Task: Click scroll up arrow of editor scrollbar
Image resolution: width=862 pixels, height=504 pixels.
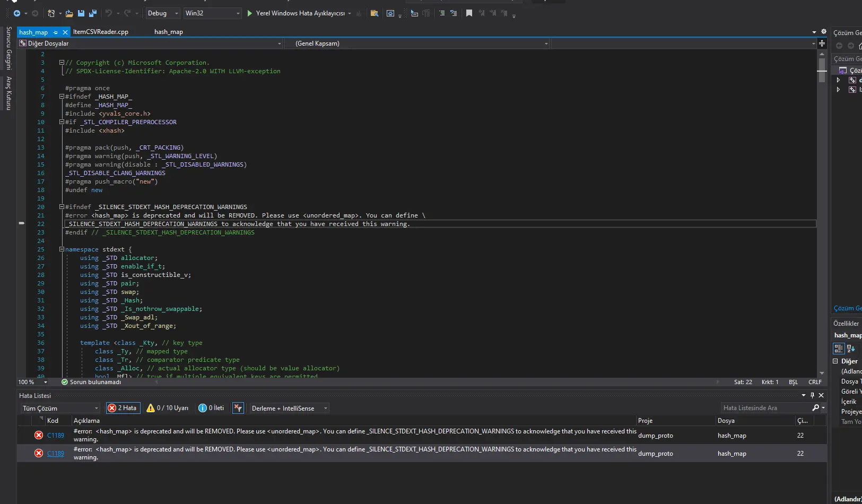Action: click(x=822, y=54)
